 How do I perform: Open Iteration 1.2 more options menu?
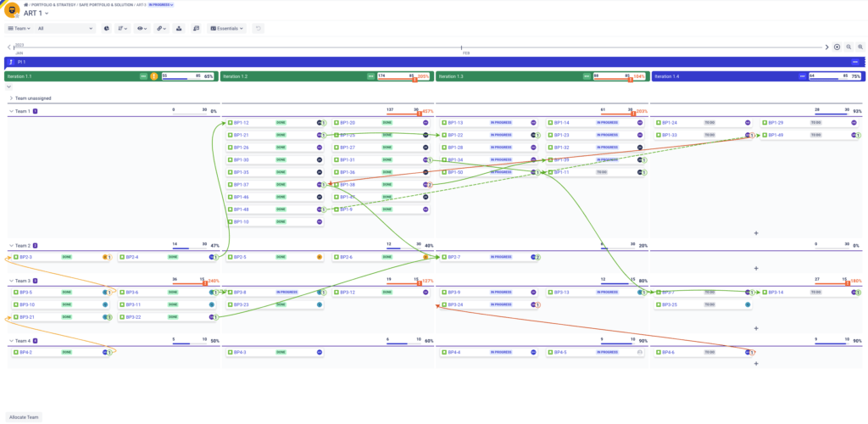(371, 76)
